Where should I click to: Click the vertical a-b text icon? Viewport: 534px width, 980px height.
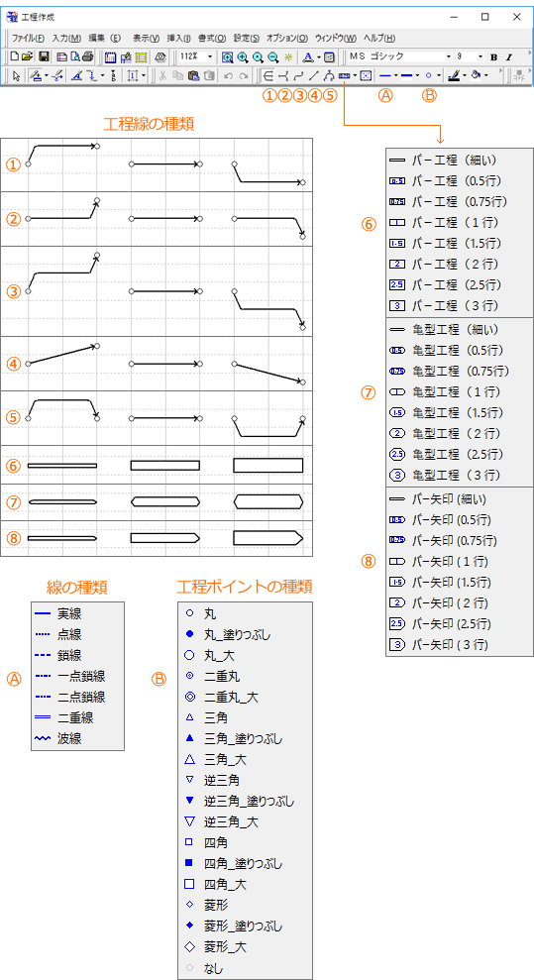114,75
